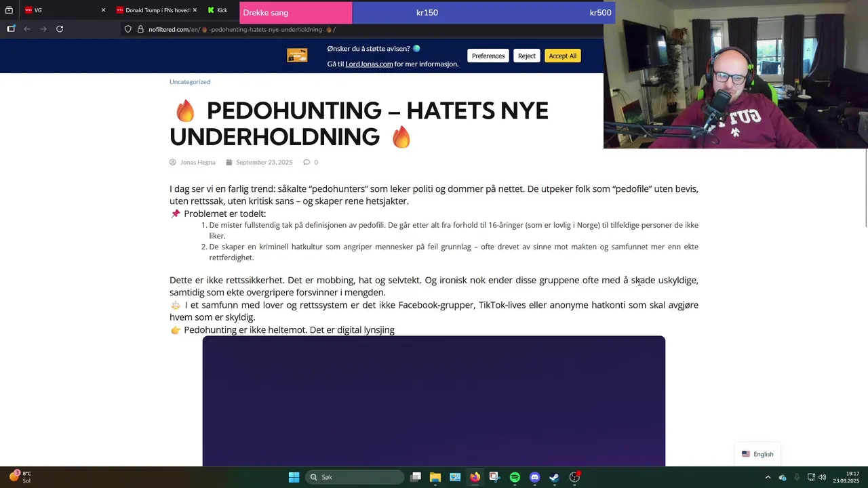Open Spotify from the taskbar
Screen dimensions: 868x488
[515, 477]
